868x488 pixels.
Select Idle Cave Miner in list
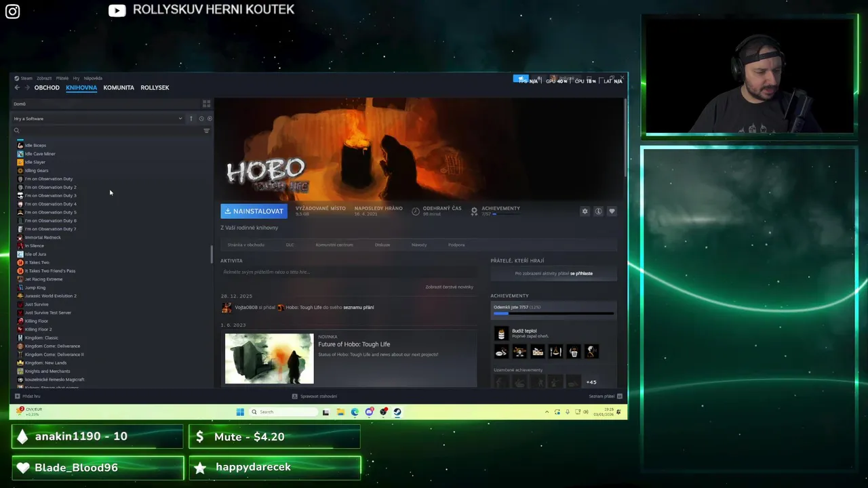(40, 154)
